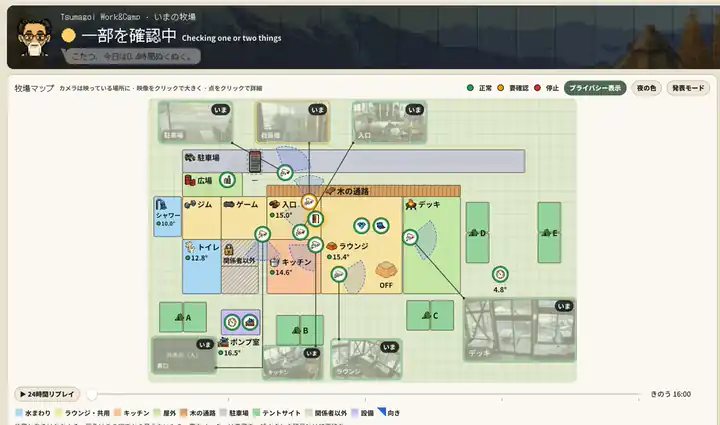Select tent site C
The width and height of the screenshot is (720, 425).
coord(430,315)
